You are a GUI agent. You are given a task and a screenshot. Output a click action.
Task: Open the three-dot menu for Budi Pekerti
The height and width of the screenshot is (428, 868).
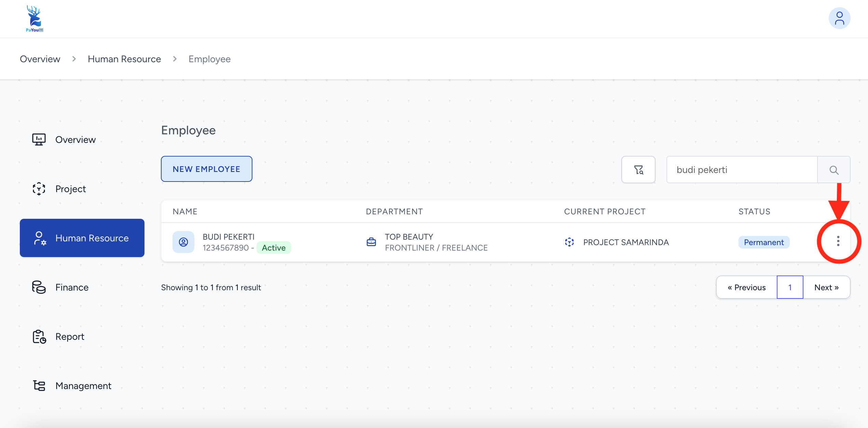(838, 241)
